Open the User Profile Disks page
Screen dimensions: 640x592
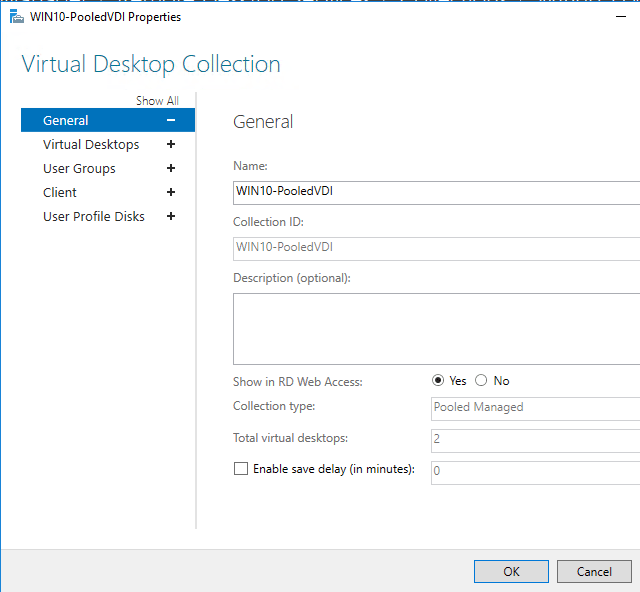click(x=94, y=216)
